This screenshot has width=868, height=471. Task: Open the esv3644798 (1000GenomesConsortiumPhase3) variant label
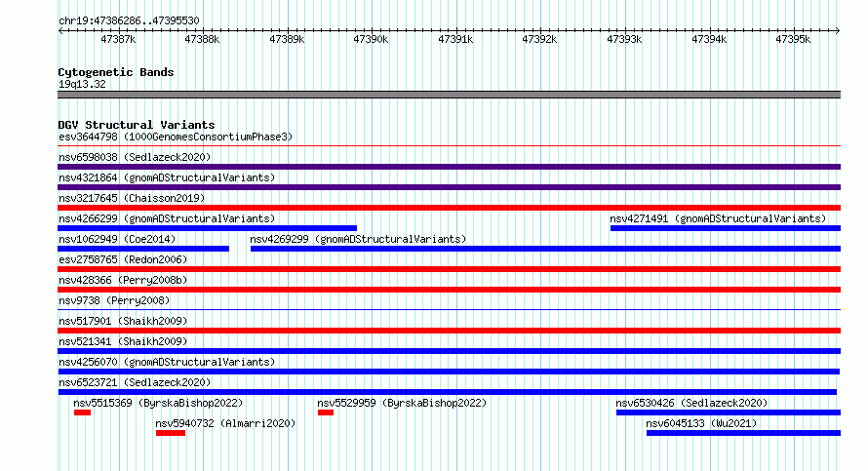click(x=176, y=137)
